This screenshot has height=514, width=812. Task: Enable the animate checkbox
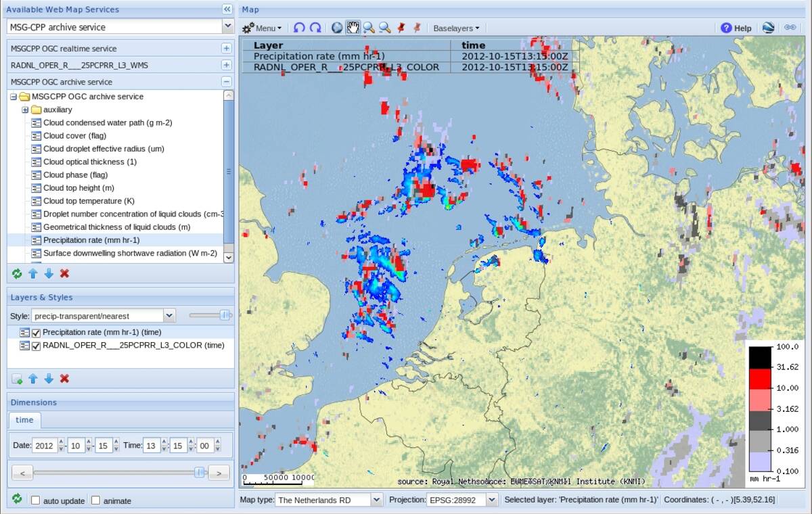95,500
